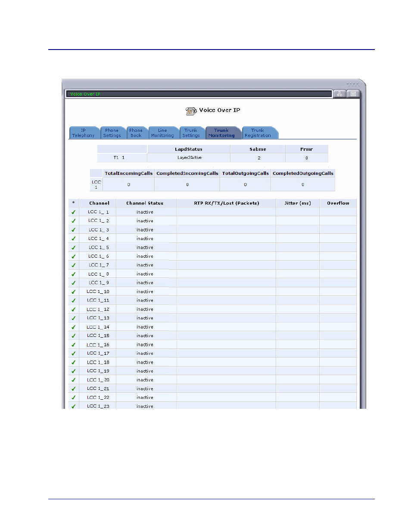Click the green check mark for LCC 1_10
Screen dimensions: 411x532
pyautogui.click(x=73, y=292)
